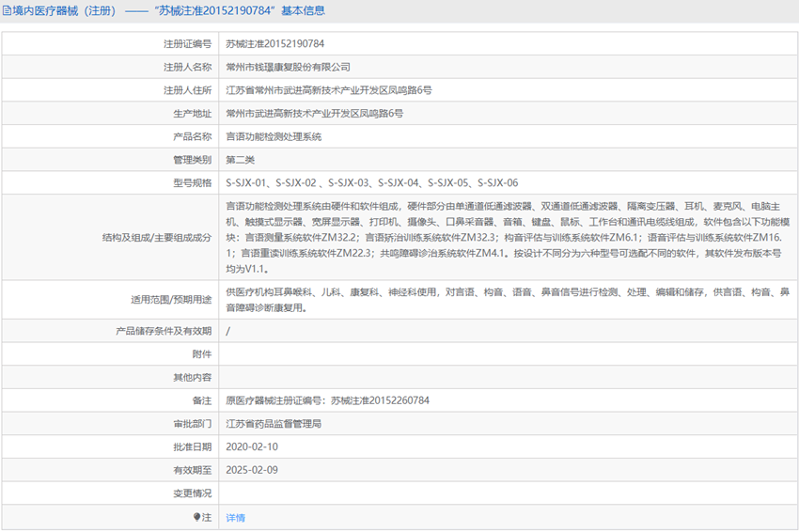Click the original certificate number 苏械注准20152260784 remark
The width and height of the screenshot is (799, 532).
[x=327, y=400]
